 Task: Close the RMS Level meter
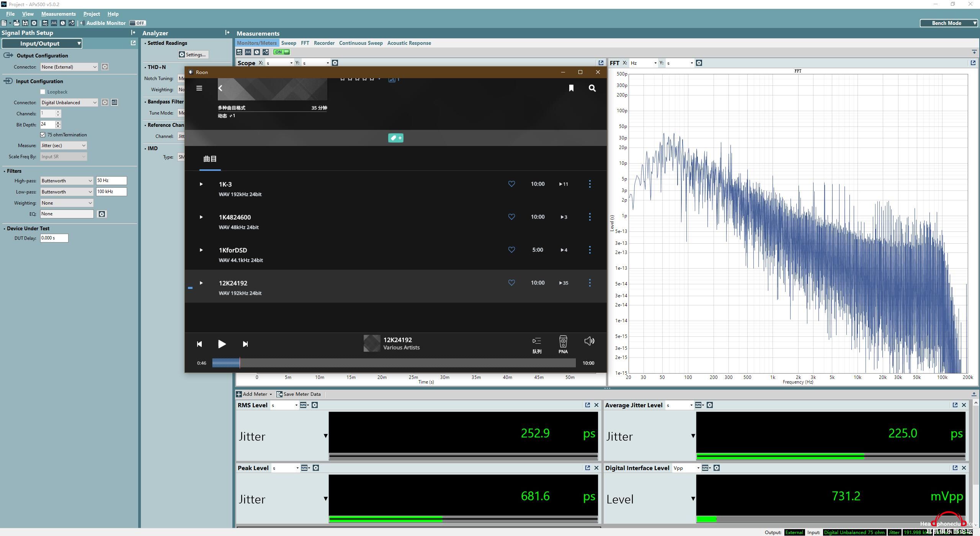[596, 405]
